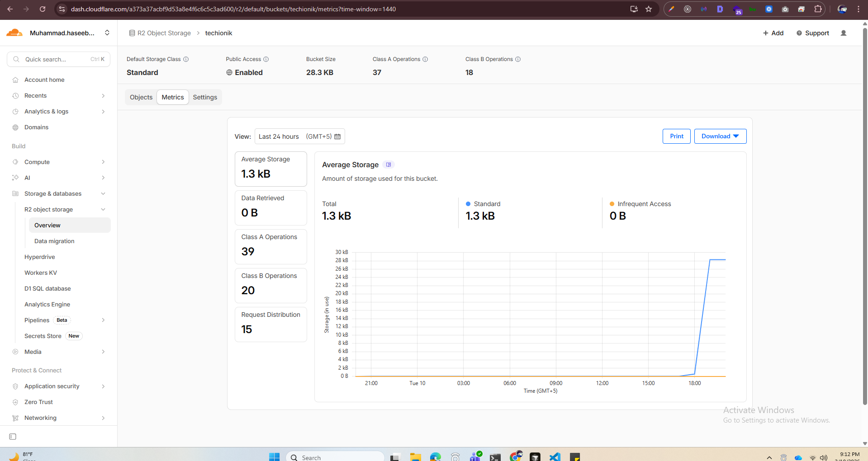Viewport: 868px width, 461px height.
Task: Click the Print button
Action: 677,136
